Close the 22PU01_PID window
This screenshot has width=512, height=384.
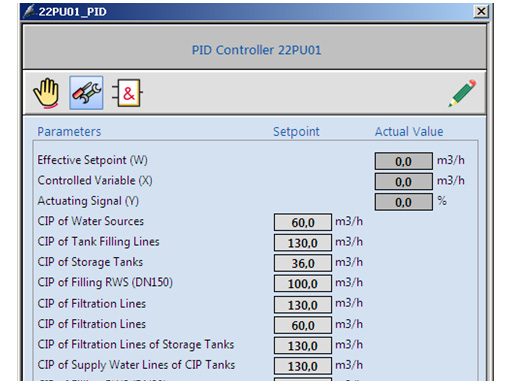pos(481,12)
